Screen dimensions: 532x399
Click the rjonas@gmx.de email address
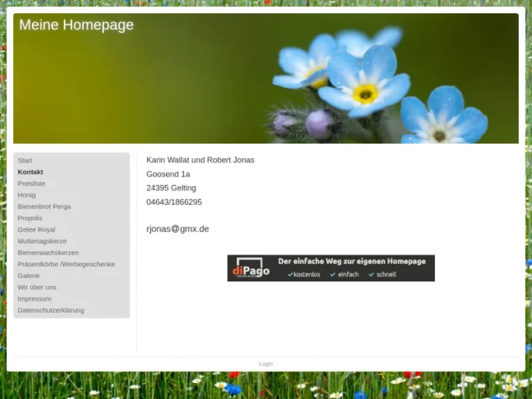tap(177, 229)
